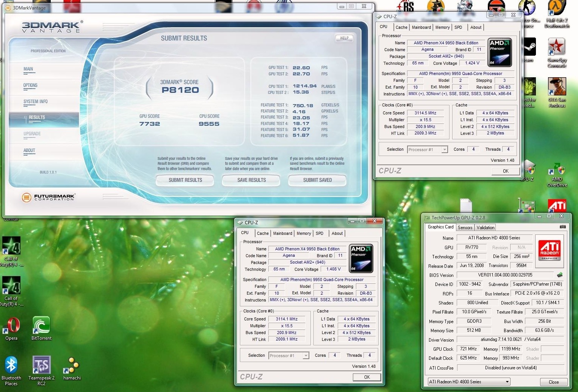Screen dimensions: 578x392
Task: Click the Specification field in upper CPU-Z
Action: click(x=461, y=73)
